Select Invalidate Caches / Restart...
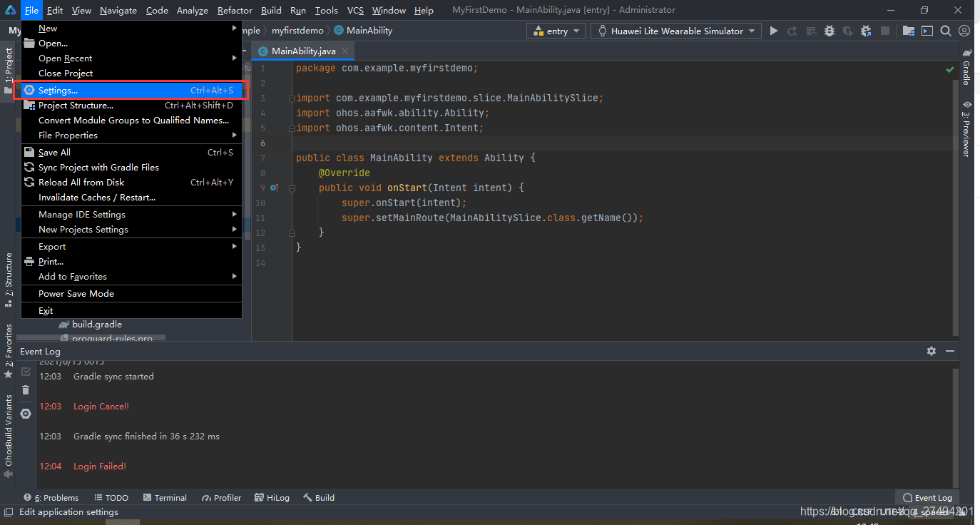 (131, 198)
